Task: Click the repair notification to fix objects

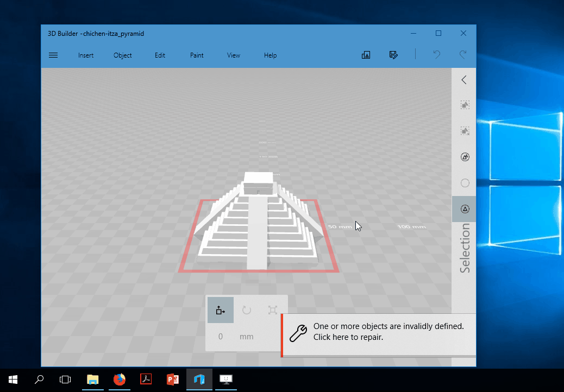Action: point(378,336)
